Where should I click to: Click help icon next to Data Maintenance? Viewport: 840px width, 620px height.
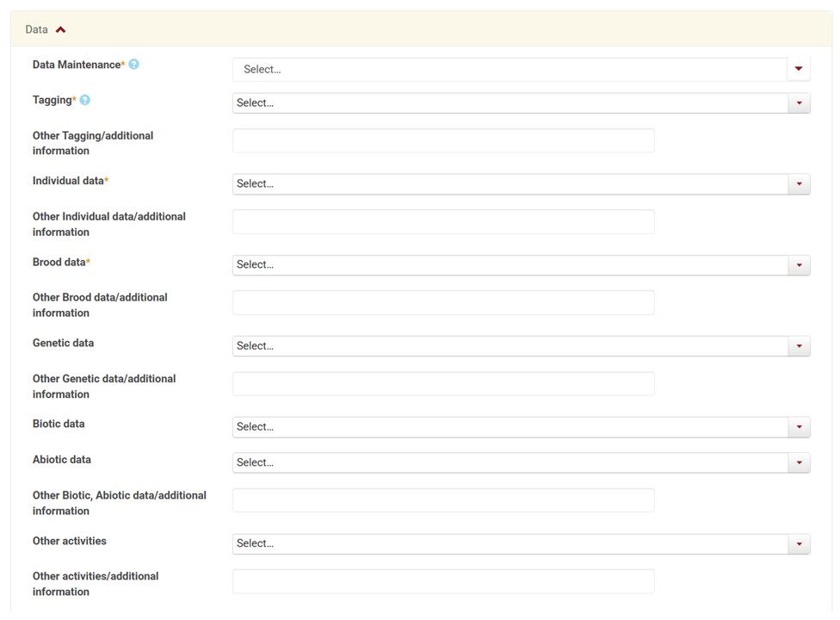click(x=134, y=65)
